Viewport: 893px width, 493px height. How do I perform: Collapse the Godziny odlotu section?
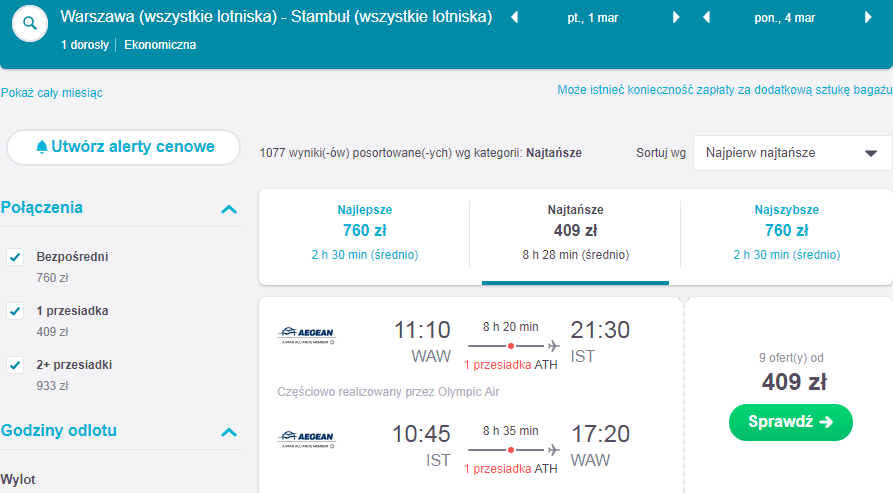coord(229,432)
